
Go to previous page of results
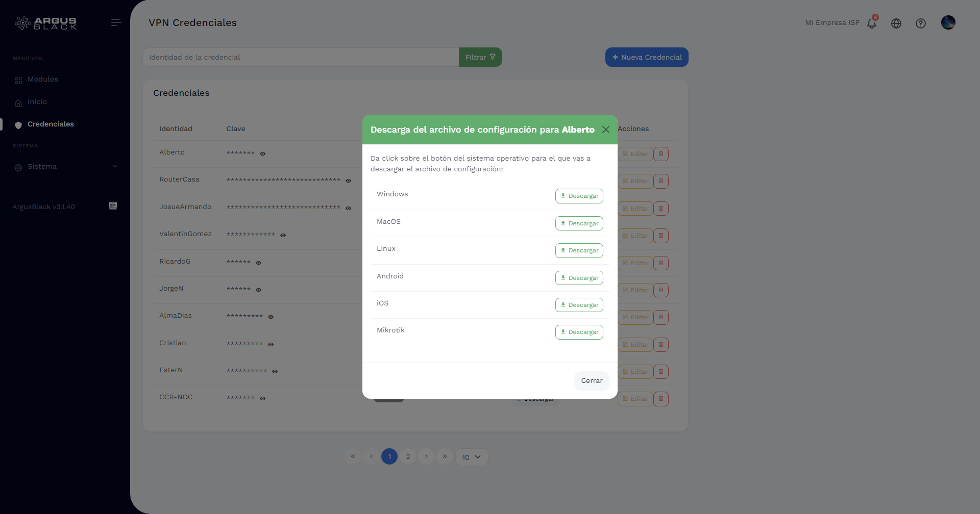click(x=371, y=456)
